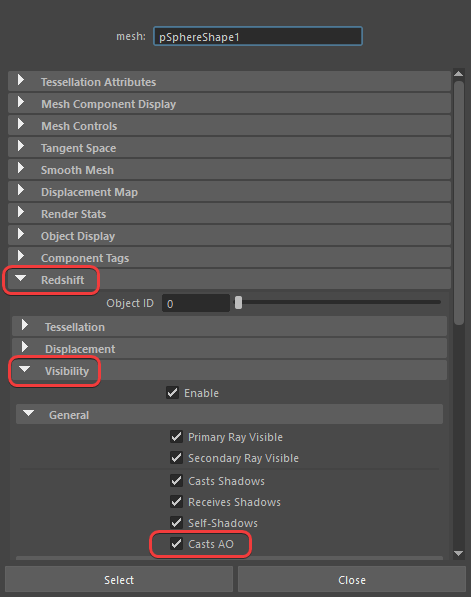
Task: Collapse the Visibility section
Action: pos(25,369)
